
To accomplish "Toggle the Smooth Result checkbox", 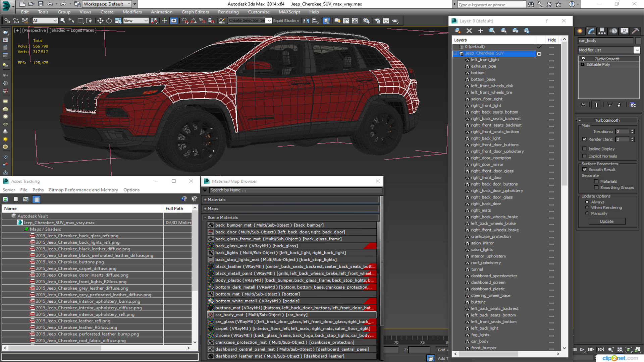I will tap(585, 170).
